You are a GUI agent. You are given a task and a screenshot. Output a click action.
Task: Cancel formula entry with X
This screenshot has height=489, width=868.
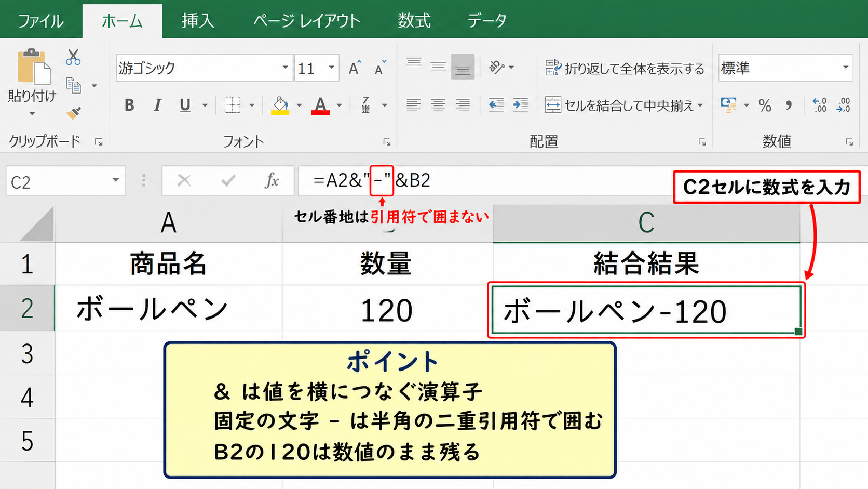(x=184, y=180)
